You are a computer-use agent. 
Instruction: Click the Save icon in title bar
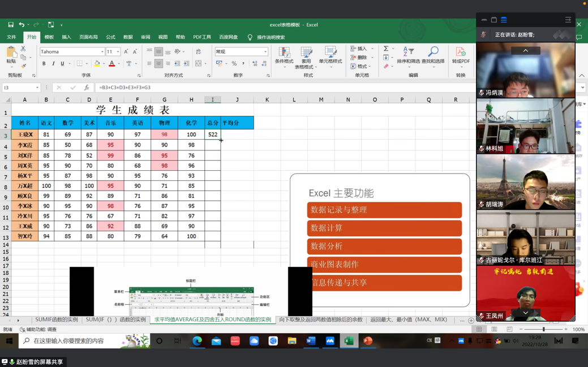[11, 25]
